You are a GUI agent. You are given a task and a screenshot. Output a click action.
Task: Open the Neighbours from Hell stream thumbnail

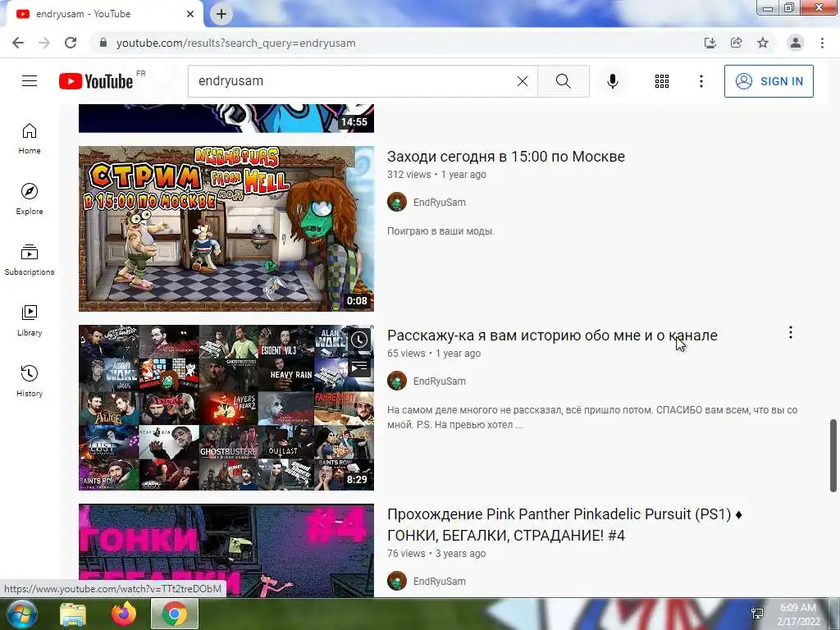(226, 229)
